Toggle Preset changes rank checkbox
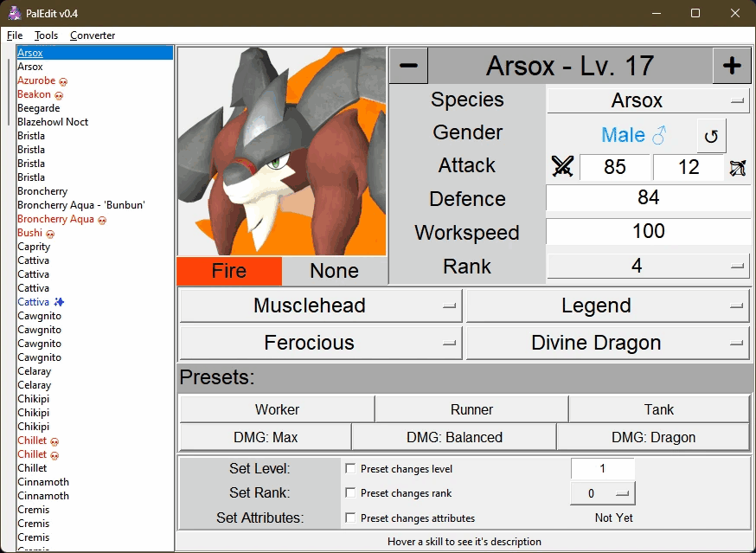The image size is (756, 553). [x=350, y=493]
